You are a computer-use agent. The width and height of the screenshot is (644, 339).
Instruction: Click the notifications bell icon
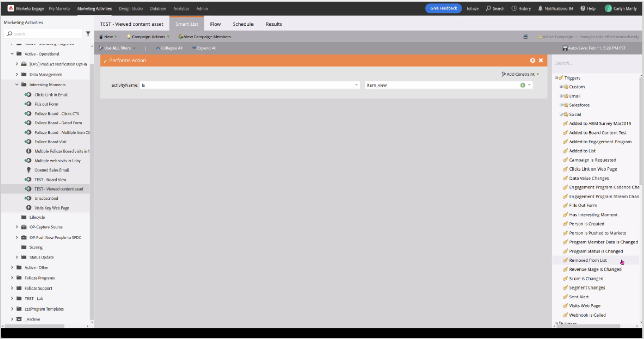[540, 8]
